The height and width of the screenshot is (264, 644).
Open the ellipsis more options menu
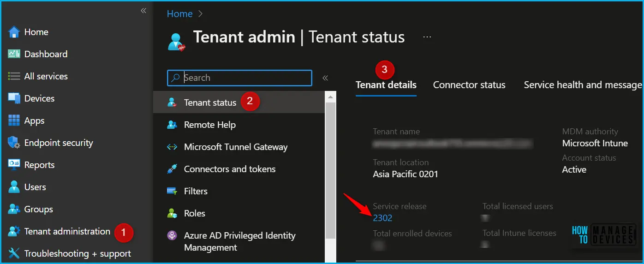point(427,37)
